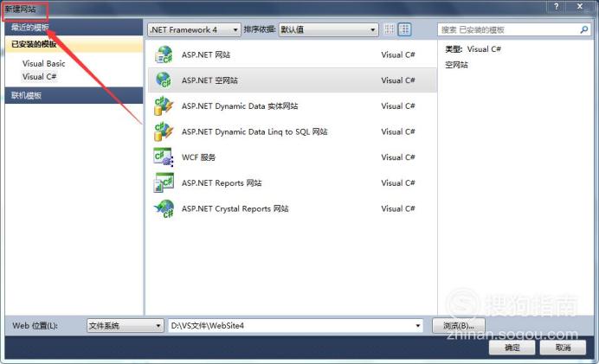Open the dialog help question mark
The width and height of the screenshot is (599, 364).
click(557, 7)
